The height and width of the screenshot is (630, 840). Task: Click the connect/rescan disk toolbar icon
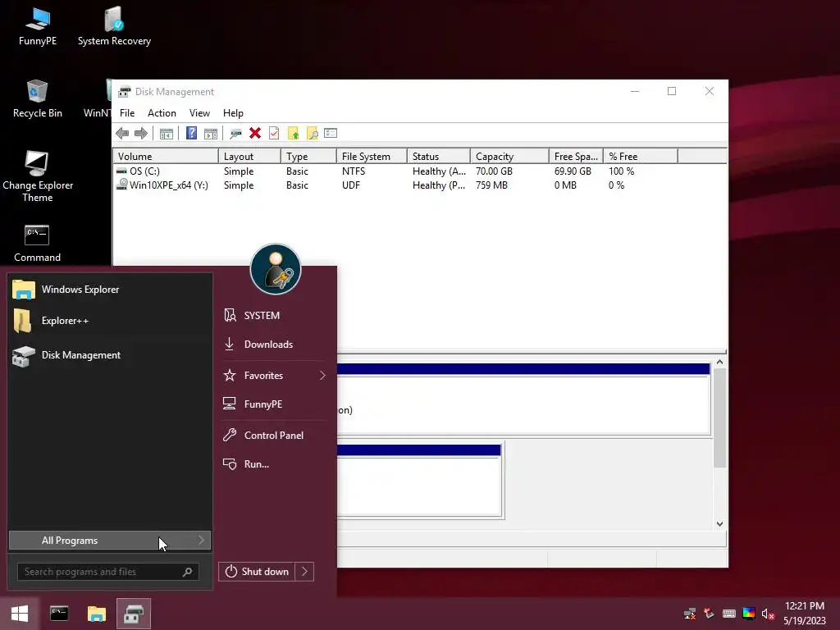click(235, 134)
